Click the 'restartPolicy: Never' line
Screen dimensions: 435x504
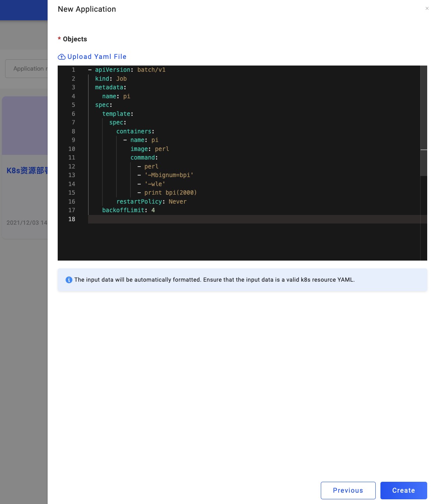(151, 202)
